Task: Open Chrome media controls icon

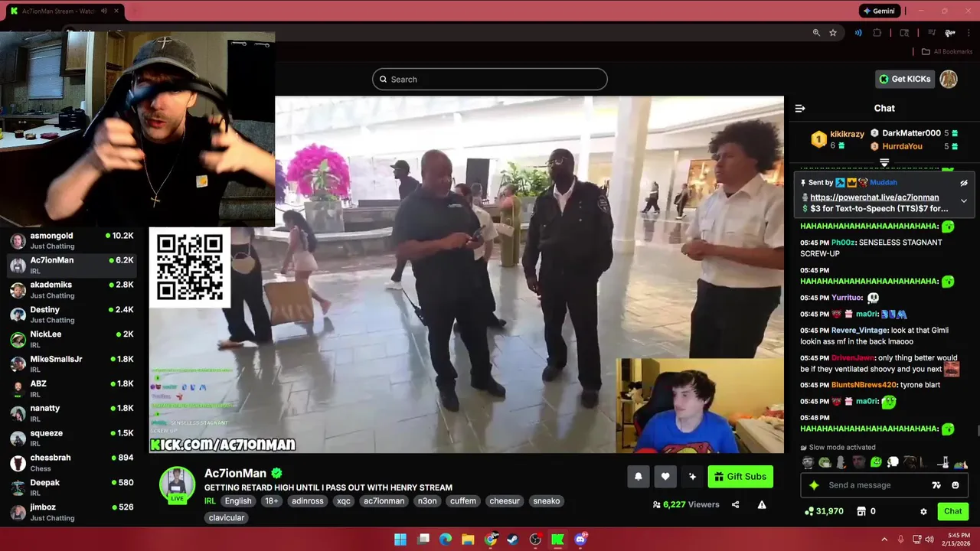Action: click(x=932, y=33)
